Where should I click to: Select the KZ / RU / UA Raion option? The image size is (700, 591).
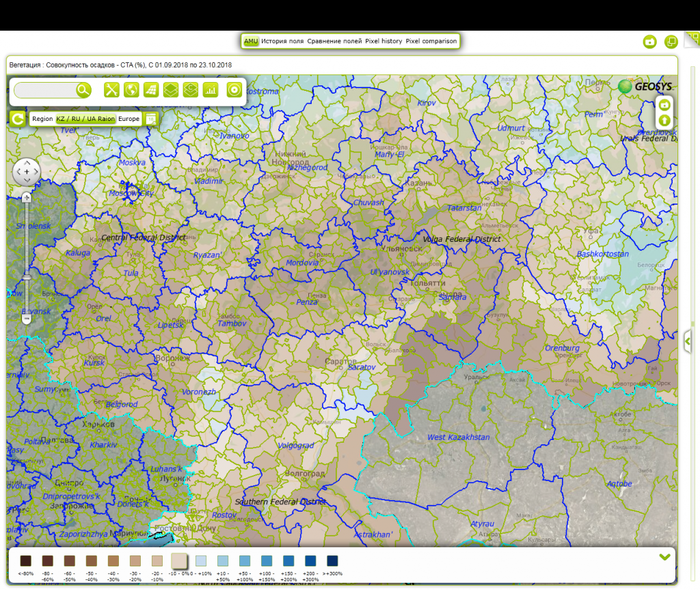(85, 119)
